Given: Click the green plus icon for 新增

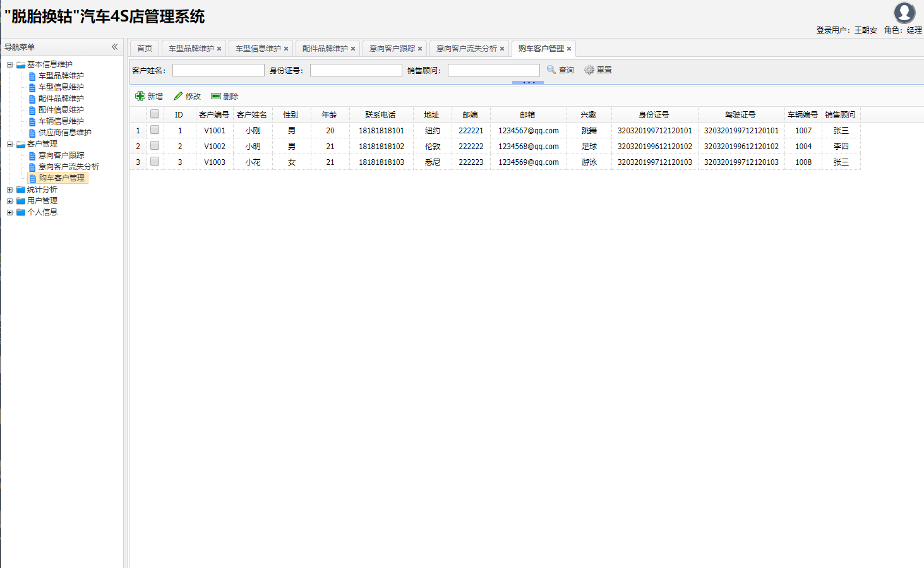Looking at the screenshot, I should click(140, 96).
